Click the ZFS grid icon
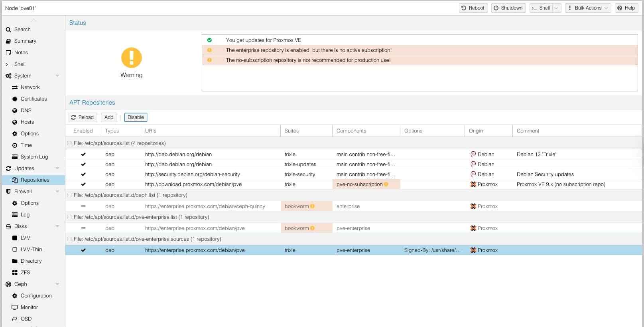The height and width of the screenshot is (327, 644). (x=15, y=273)
